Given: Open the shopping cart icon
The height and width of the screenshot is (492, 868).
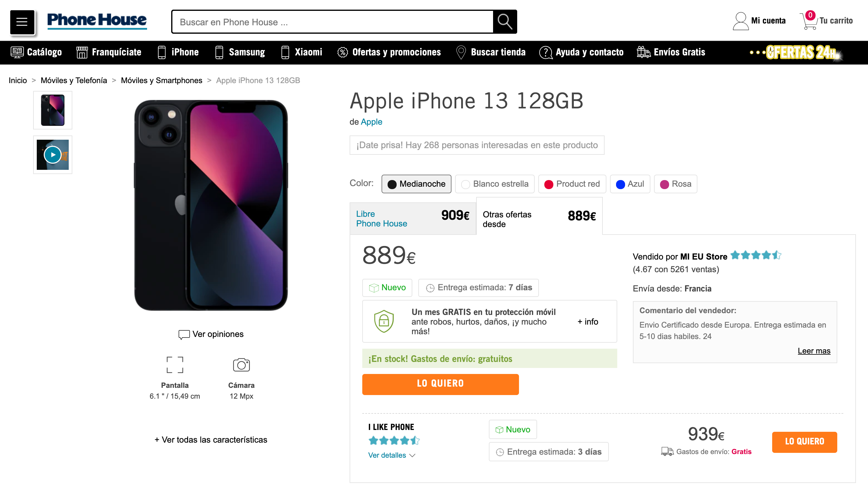Looking at the screenshot, I should (x=809, y=21).
